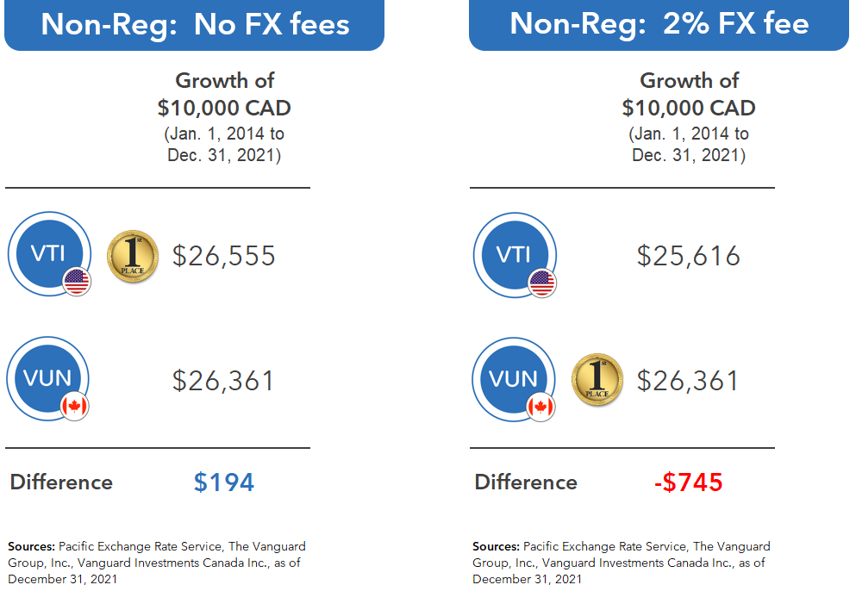Click the US flag badge in the No FX fees panel
The height and width of the screenshot is (616, 856).
(x=77, y=282)
